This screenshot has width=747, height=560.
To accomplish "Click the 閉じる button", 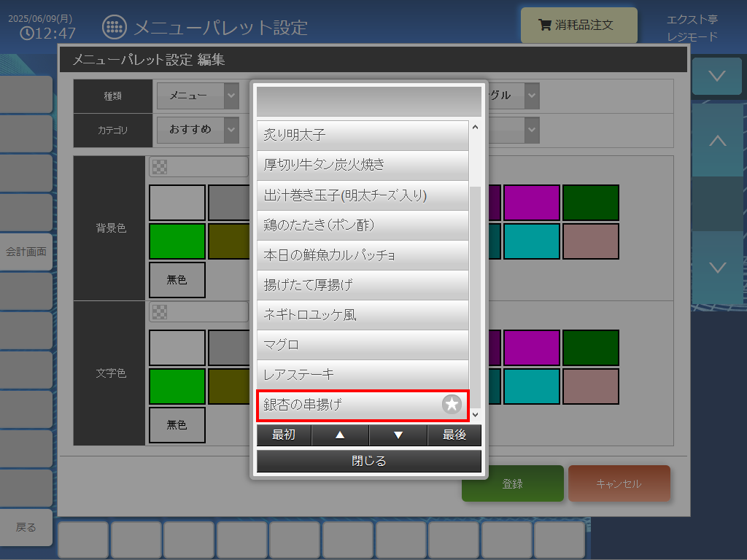I will [x=368, y=461].
